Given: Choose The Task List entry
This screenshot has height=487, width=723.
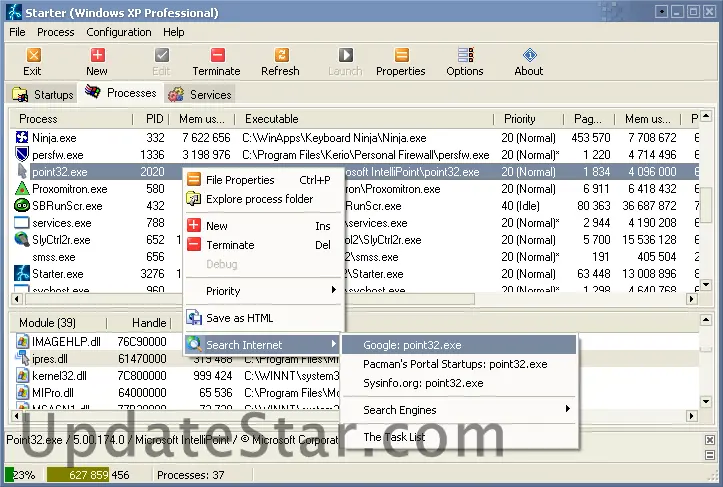Looking at the screenshot, I should pos(459,437).
